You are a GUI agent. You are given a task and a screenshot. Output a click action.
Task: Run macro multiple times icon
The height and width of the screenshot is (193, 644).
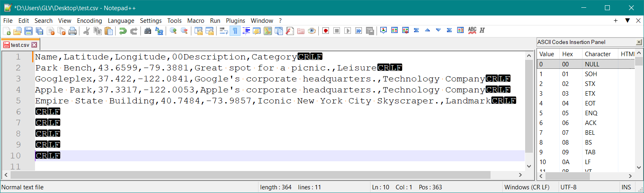coord(359,31)
